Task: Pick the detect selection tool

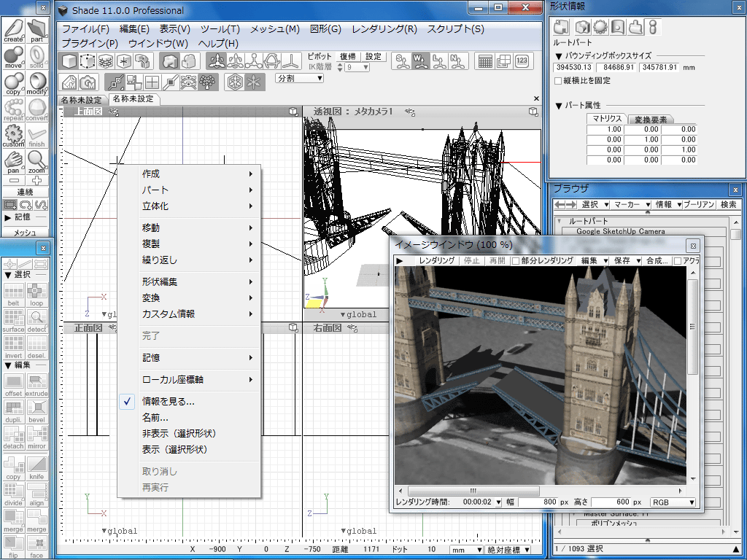Action: click(36, 322)
